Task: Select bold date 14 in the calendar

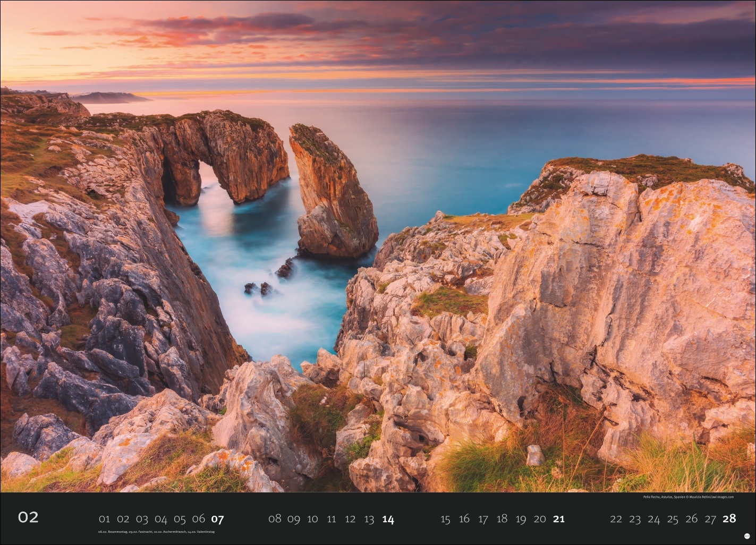Action: [x=388, y=519]
